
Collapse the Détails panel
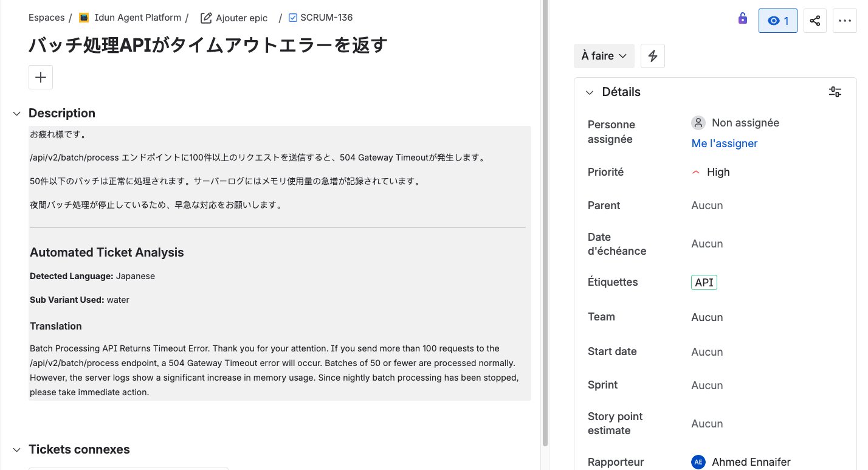point(589,92)
